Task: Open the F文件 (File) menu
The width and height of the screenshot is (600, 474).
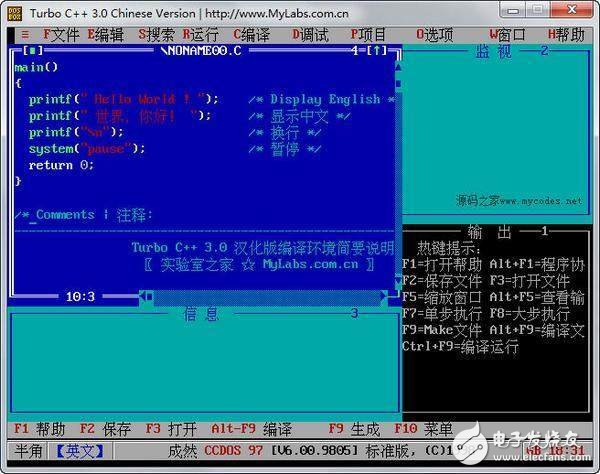Action: [61, 35]
